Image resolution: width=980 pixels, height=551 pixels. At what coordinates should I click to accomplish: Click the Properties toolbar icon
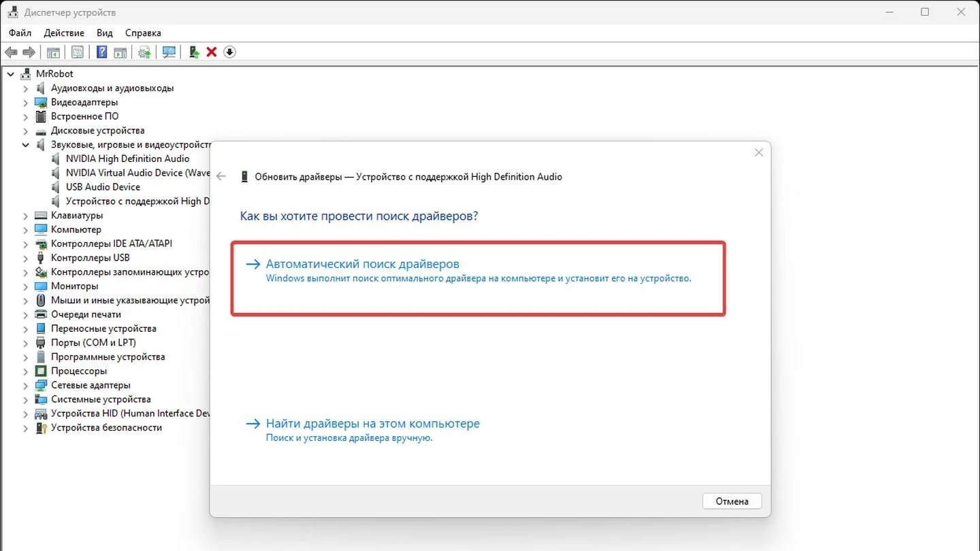click(x=78, y=52)
